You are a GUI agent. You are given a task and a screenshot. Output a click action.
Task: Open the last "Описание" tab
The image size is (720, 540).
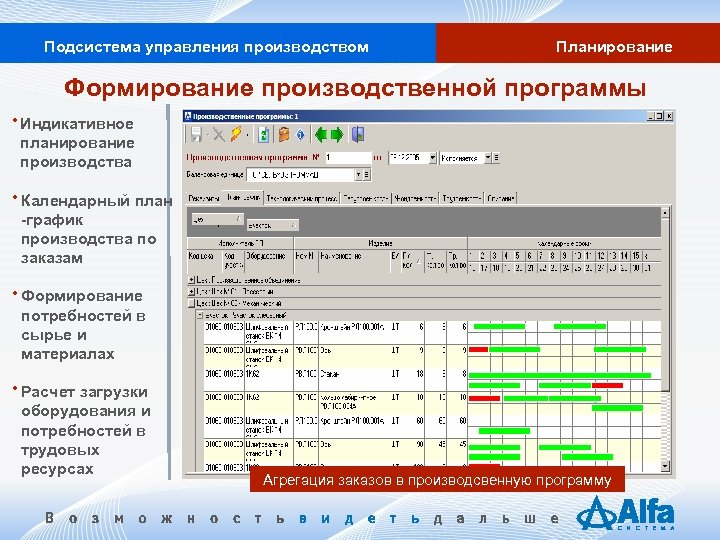click(x=501, y=198)
